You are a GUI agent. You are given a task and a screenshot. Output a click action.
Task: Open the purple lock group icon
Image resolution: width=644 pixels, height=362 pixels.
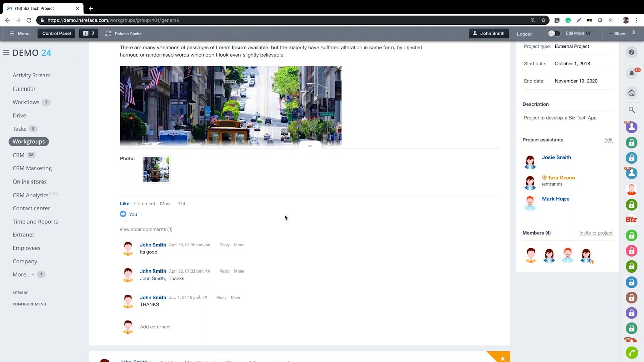[631, 313]
